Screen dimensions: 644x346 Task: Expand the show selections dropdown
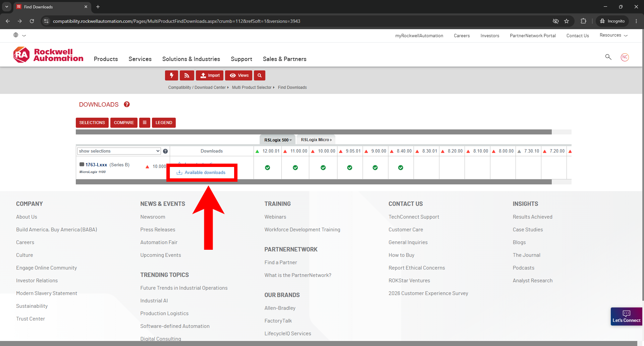point(119,151)
